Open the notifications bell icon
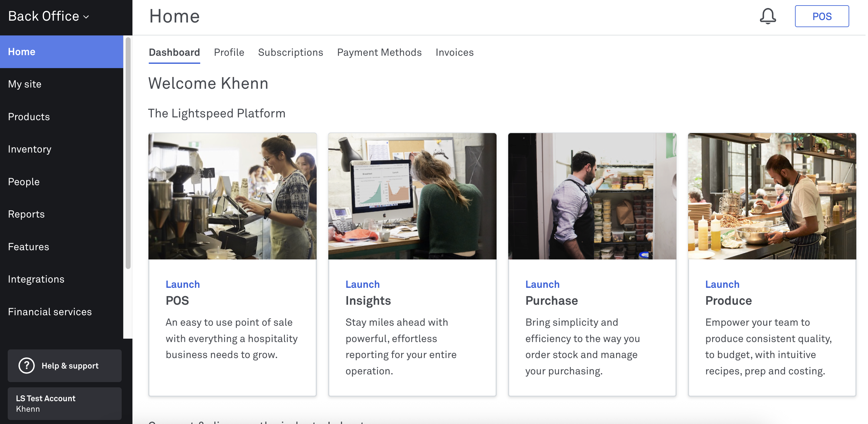Image resolution: width=868 pixels, height=424 pixels. pos(768,16)
